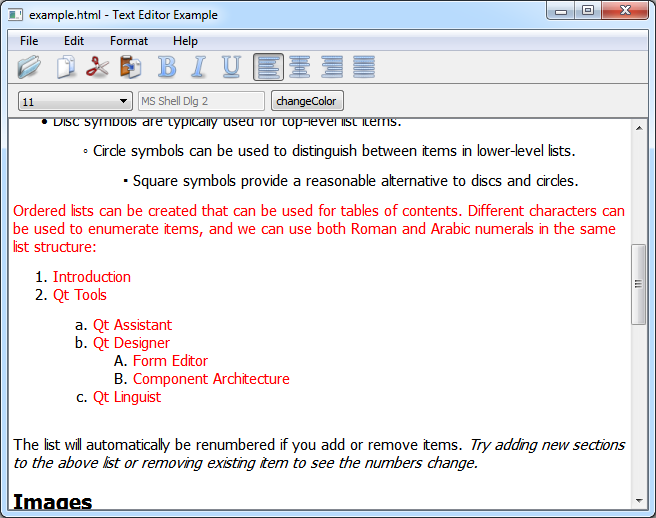
Task: Click the 'Circle symbols' bullet line
Action: pos(330,151)
